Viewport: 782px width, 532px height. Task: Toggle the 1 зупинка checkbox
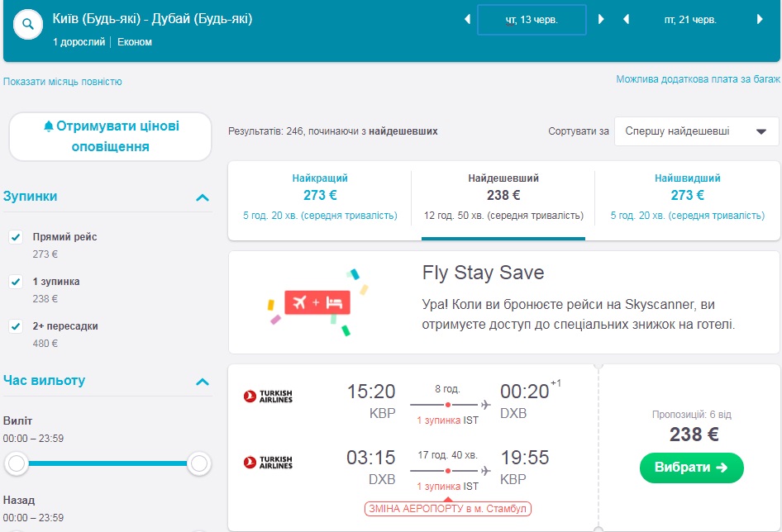point(16,282)
